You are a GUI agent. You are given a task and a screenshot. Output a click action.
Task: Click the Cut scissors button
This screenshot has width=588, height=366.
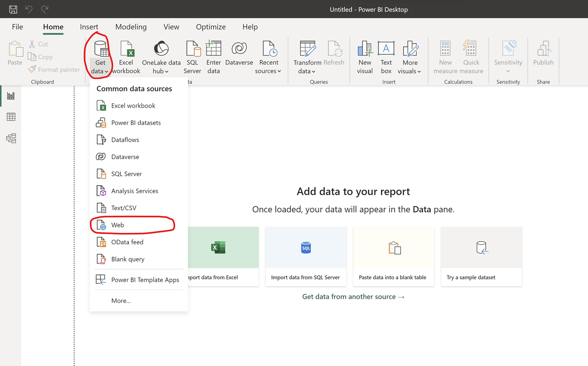[x=38, y=44]
